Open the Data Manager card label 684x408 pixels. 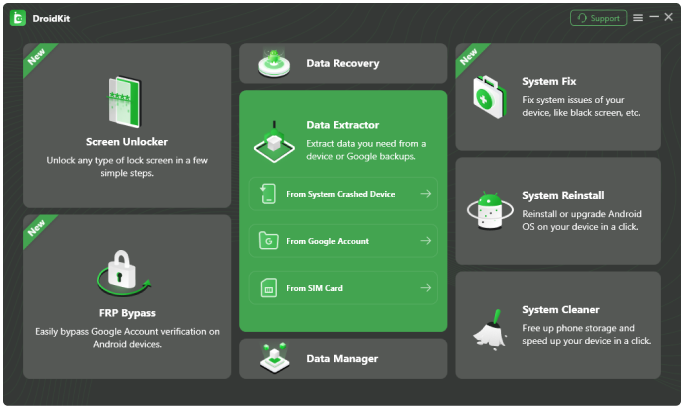click(342, 359)
